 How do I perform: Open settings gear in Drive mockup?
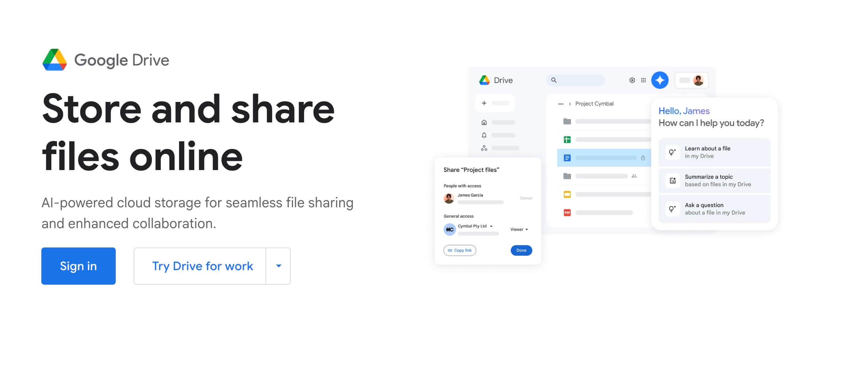(x=632, y=80)
